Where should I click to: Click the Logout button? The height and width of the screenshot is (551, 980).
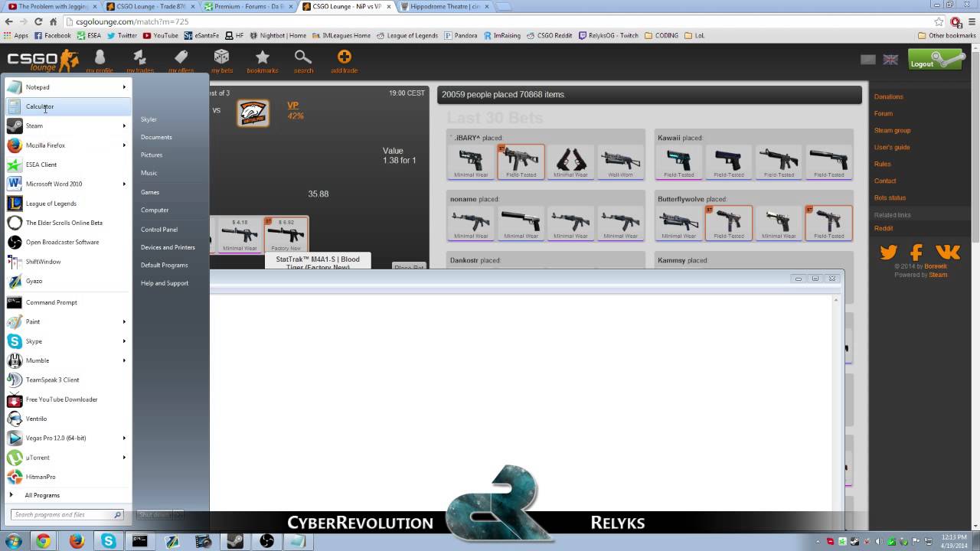[x=936, y=60]
